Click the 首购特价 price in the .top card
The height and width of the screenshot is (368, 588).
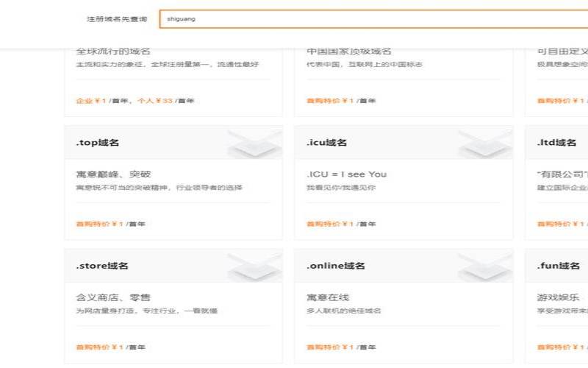click(111, 224)
